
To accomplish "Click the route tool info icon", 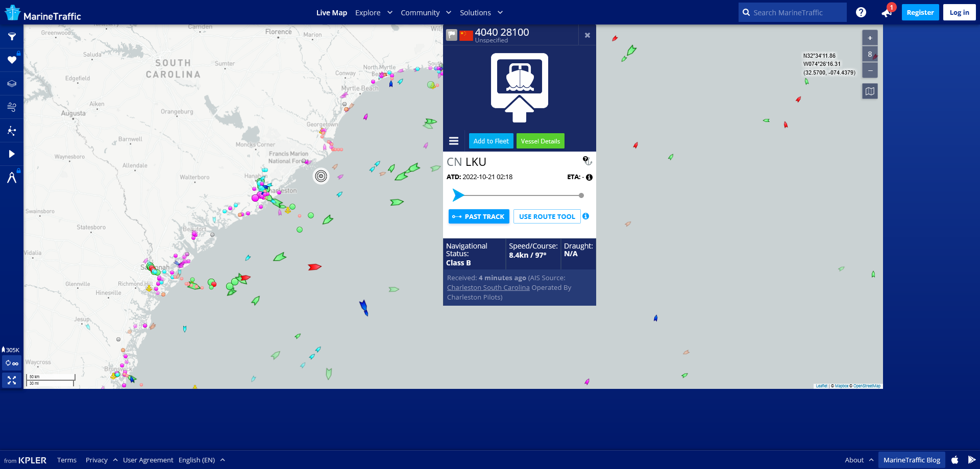I will tap(586, 216).
